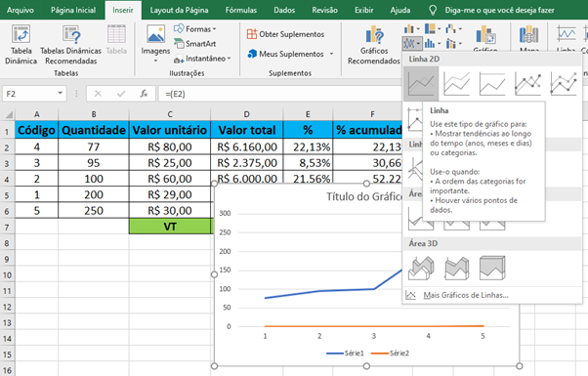
Task: Click the formula bar confirm checkmark
Action: click(121, 94)
